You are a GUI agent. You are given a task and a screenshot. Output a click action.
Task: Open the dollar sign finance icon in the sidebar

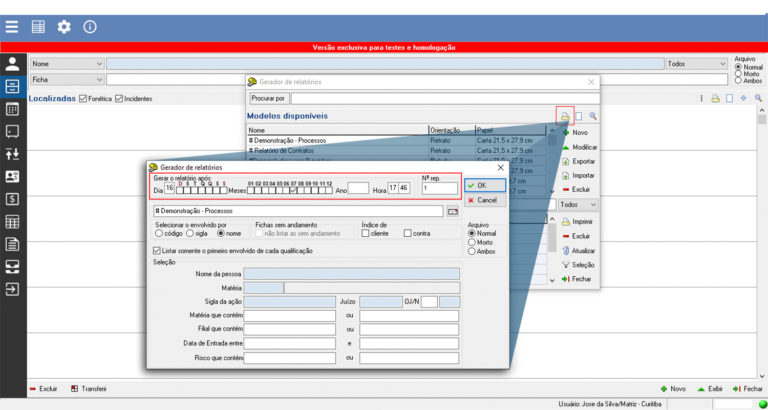tap(12, 199)
